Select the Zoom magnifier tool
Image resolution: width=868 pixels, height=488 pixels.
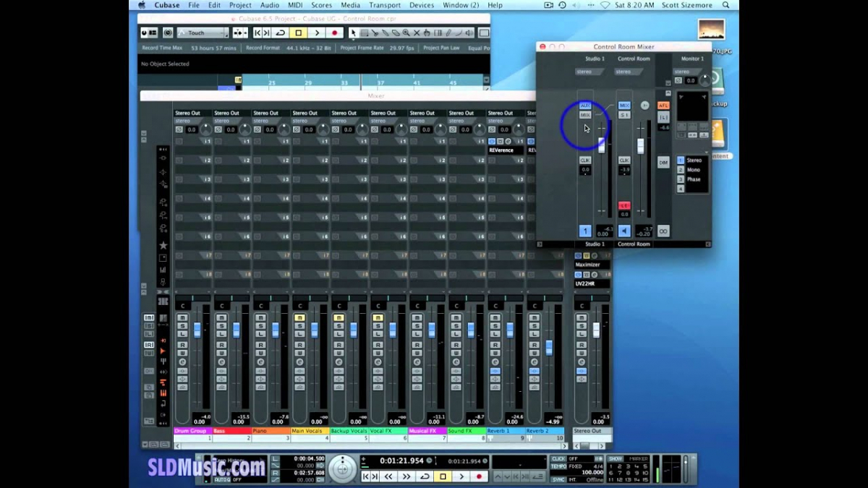[406, 33]
